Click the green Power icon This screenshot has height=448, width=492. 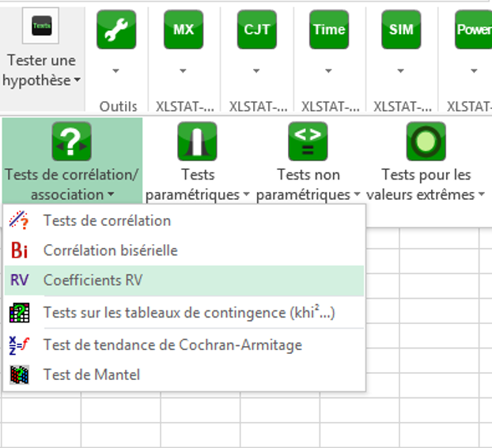[474, 29]
